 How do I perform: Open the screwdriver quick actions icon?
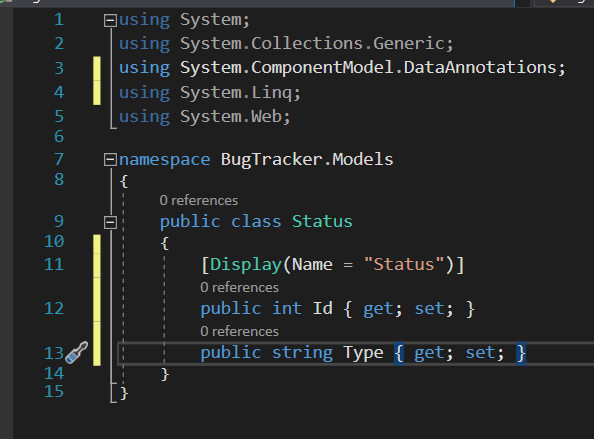click(77, 353)
